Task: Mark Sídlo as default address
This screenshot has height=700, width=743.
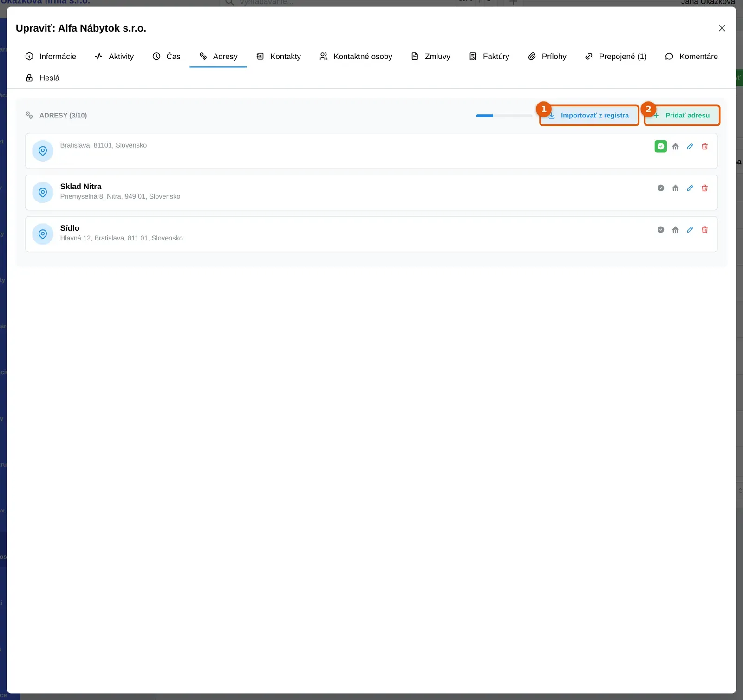Action: coord(661,230)
